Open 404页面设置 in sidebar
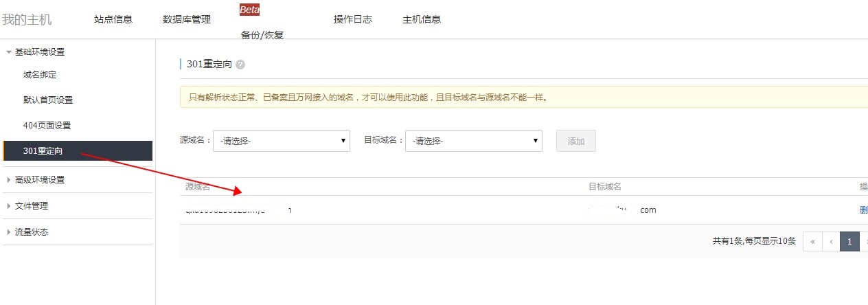The width and height of the screenshot is (868, 305). point(47,126)
